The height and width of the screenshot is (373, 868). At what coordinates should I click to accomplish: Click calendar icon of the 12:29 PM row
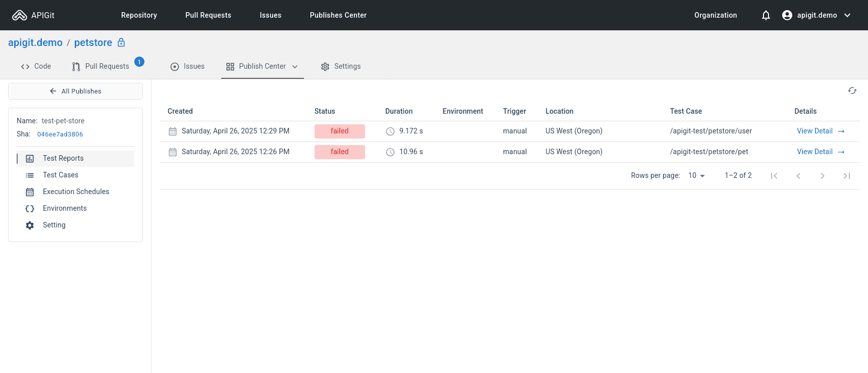[x=173, y=131]
